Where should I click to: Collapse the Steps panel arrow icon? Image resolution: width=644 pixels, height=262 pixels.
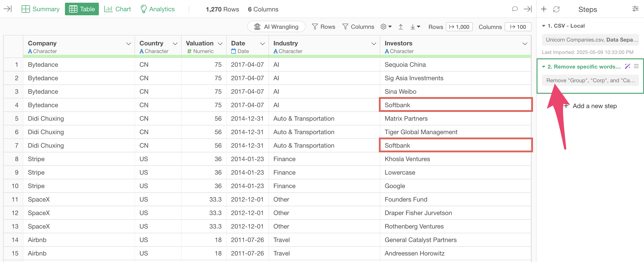tap(528, 9)
